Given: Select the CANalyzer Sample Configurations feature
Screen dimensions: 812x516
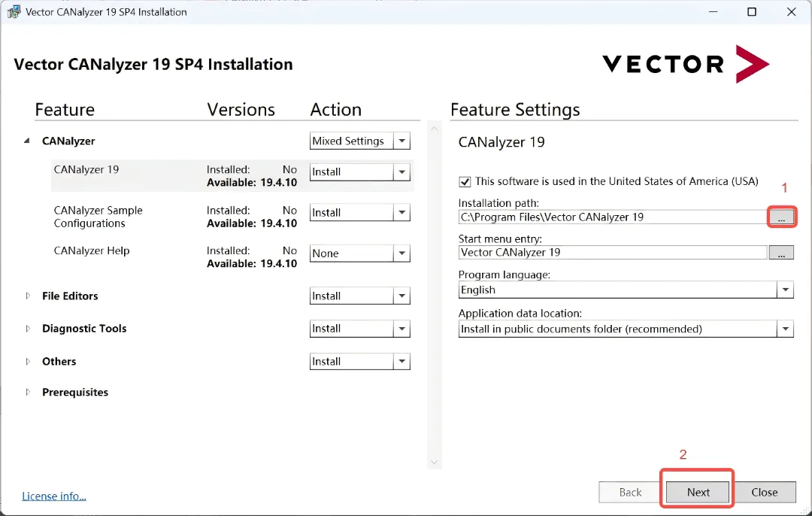Looking at the screenshot, I should (98, 217).
